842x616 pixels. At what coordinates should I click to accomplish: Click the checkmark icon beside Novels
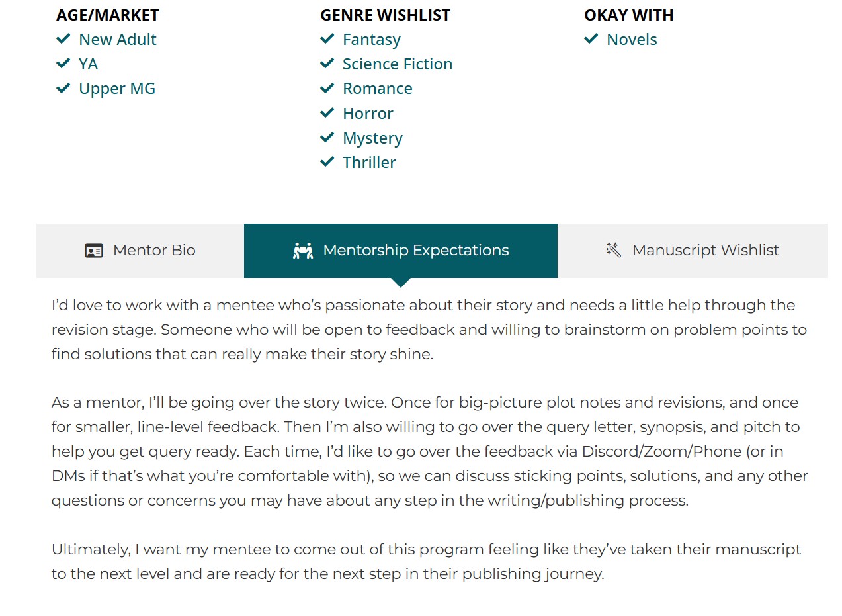591,39
